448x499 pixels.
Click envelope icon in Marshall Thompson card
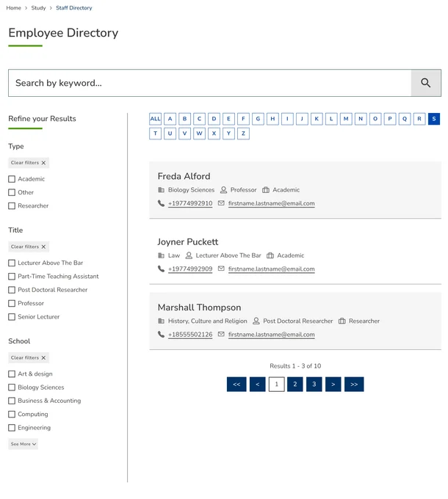(221, 334)
